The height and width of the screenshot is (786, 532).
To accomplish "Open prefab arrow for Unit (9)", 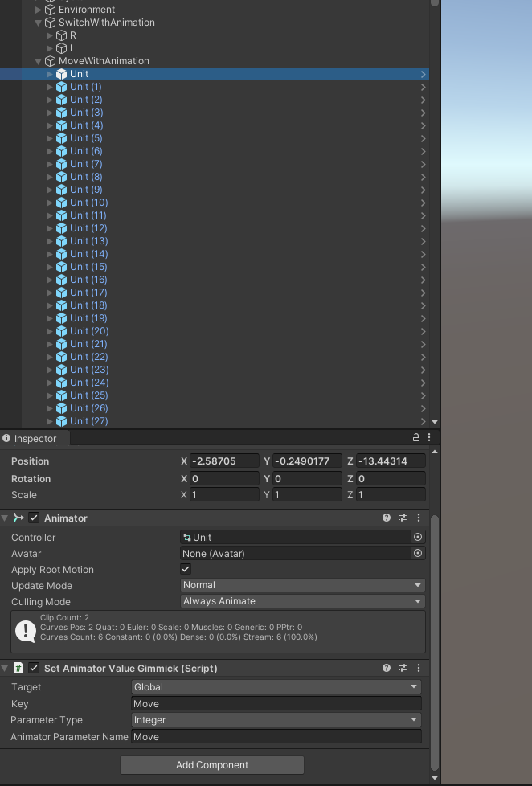I will pyautogui.click(x=424, y=190).
